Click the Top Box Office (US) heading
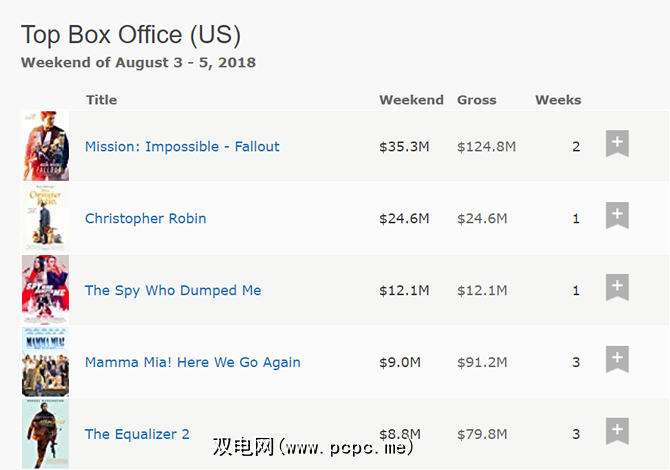This screenshot has width=670, height=470. pyautogui.click(x=131, y=35)
